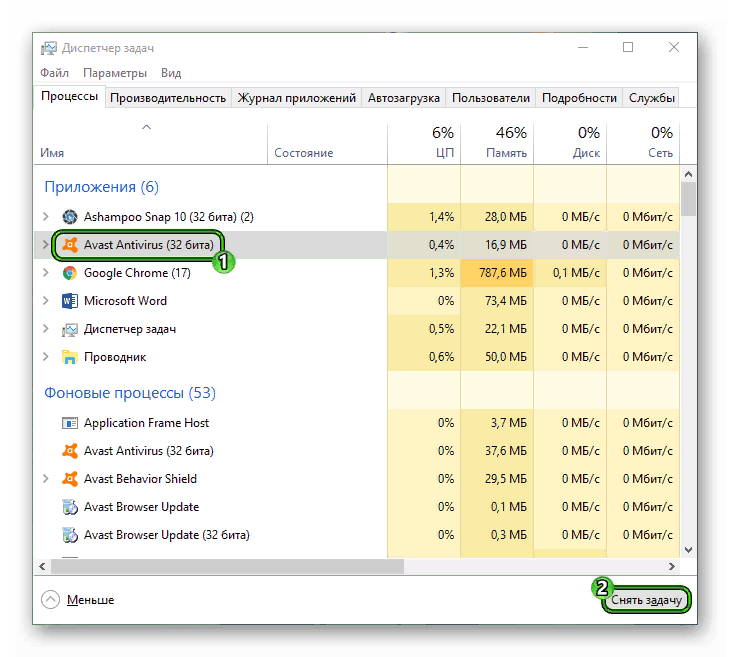Expand the Google Chrome (17) process group
Image resolution: width=730 pixels, height=657 pixels.
(46, 273)
